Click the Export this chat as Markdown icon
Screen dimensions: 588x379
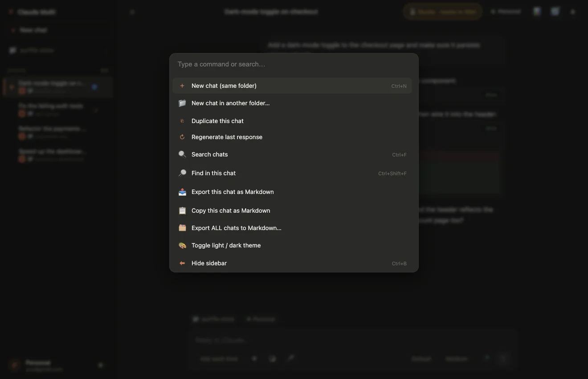(x=182, y=192)
